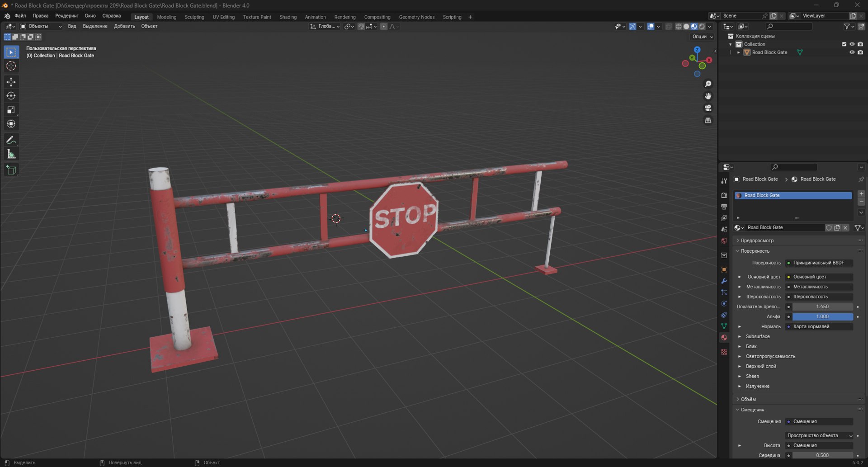
Task: Open the Texture properties checker tab
Action: [724, 352]
